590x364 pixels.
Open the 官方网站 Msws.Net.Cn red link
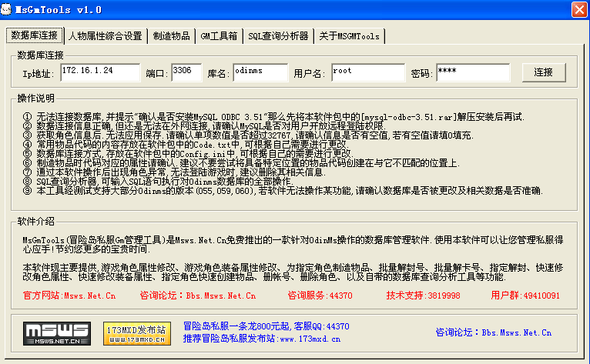[x=69, y=296]
